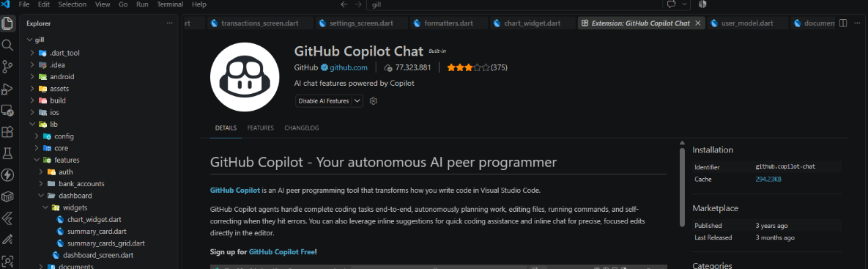
Task: Open the Testing beaker view
Action: pos(8,153)
